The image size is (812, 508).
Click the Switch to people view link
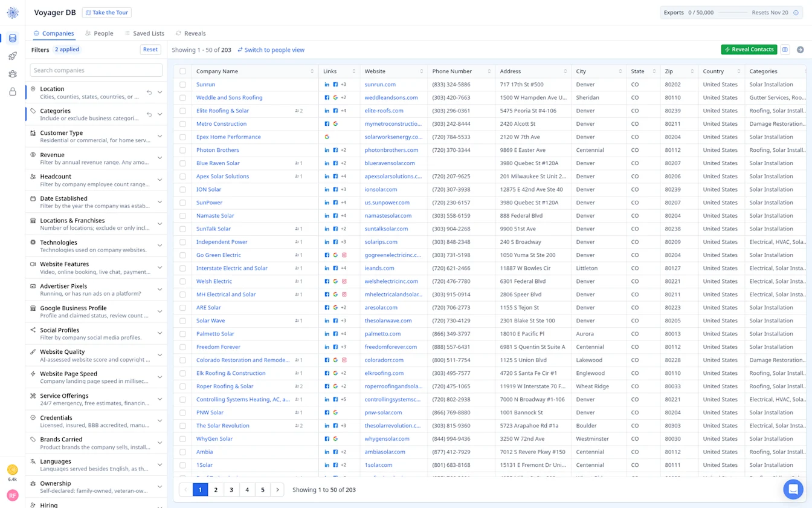pyautogui.click(x=271, y=50)
